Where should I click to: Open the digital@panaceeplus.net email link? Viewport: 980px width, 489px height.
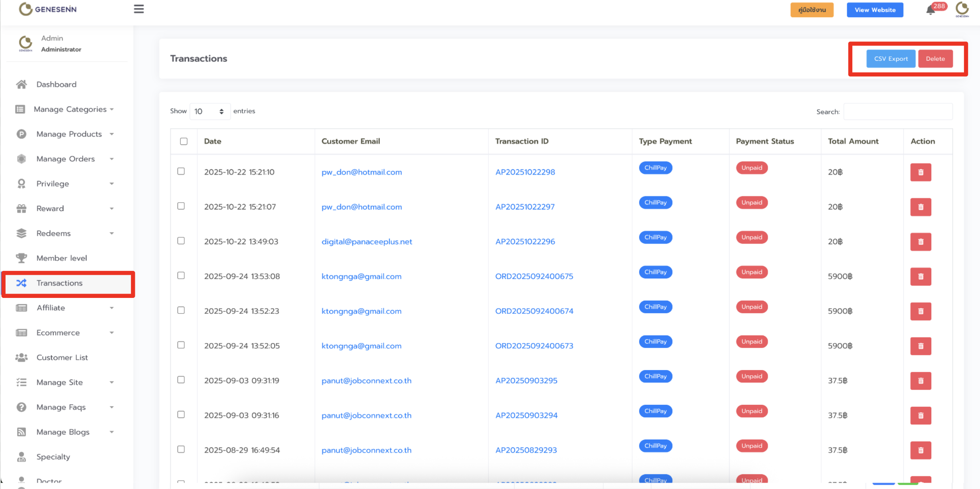(x=366, y=242)
